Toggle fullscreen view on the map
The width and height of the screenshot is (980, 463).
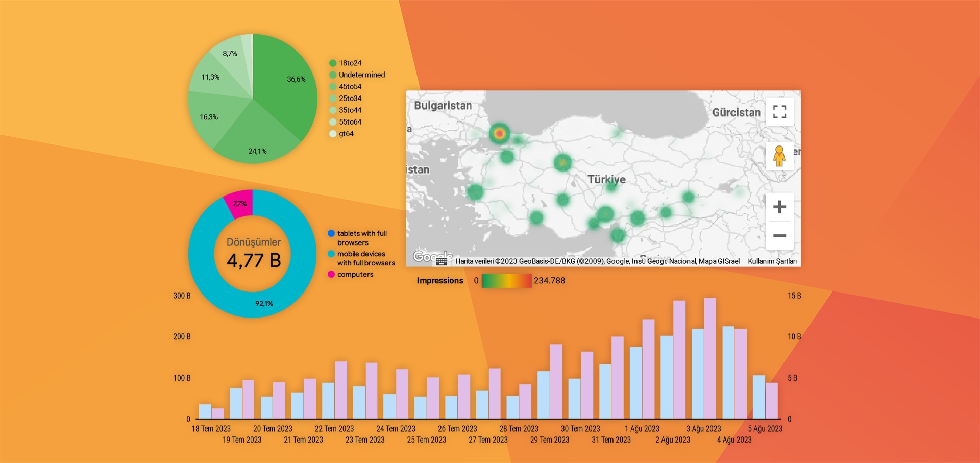click(779, 111)
